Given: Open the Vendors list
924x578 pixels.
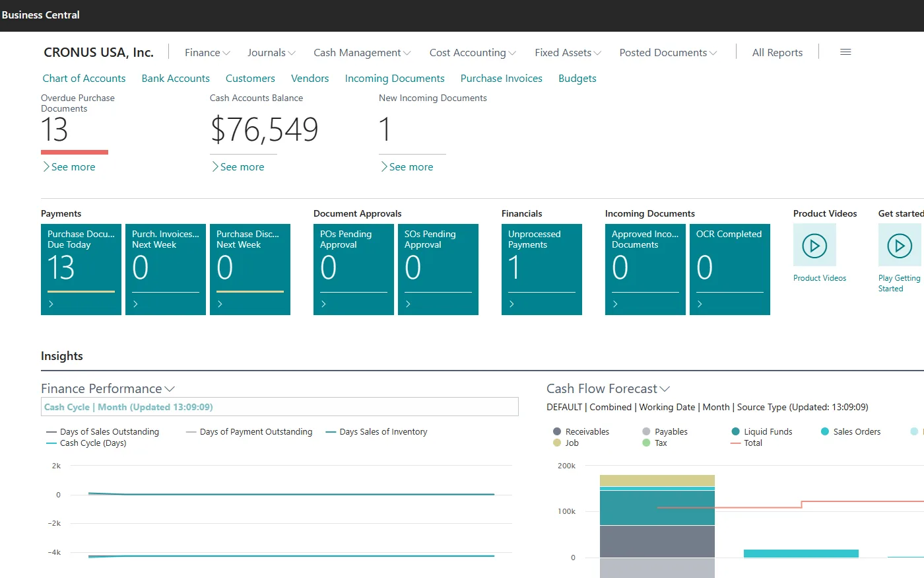Looking at the screenshot, I should pyautogui.click(x=310, y=78).
